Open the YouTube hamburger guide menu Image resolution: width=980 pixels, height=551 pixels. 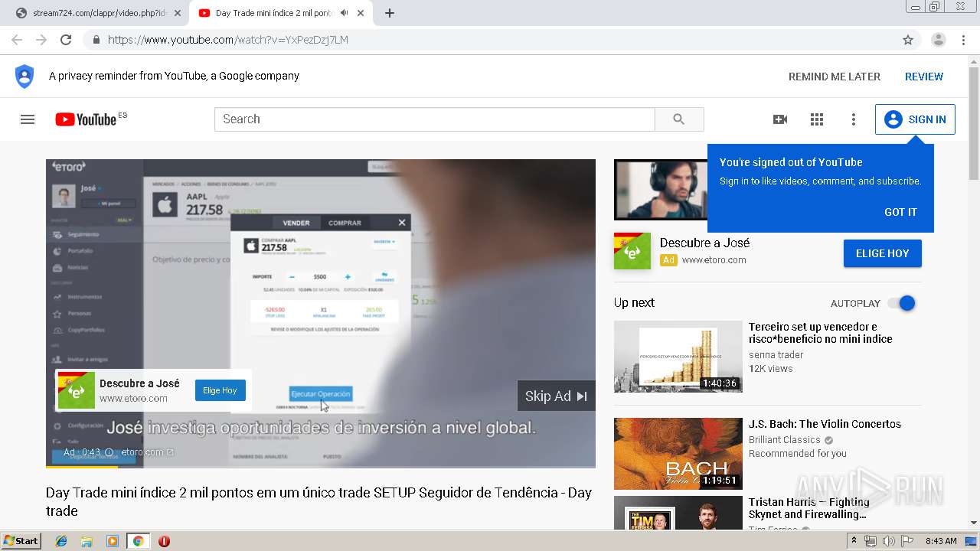pos(28,119)
